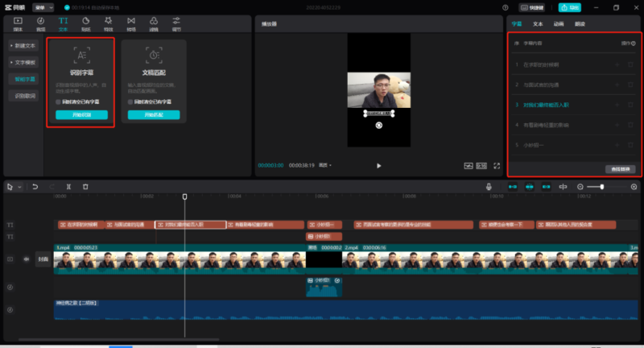The width and height of the screenshot is (644, 348).
Task: Open the 特效 (Effects) panel icon
Action: (x=108, y=22)
